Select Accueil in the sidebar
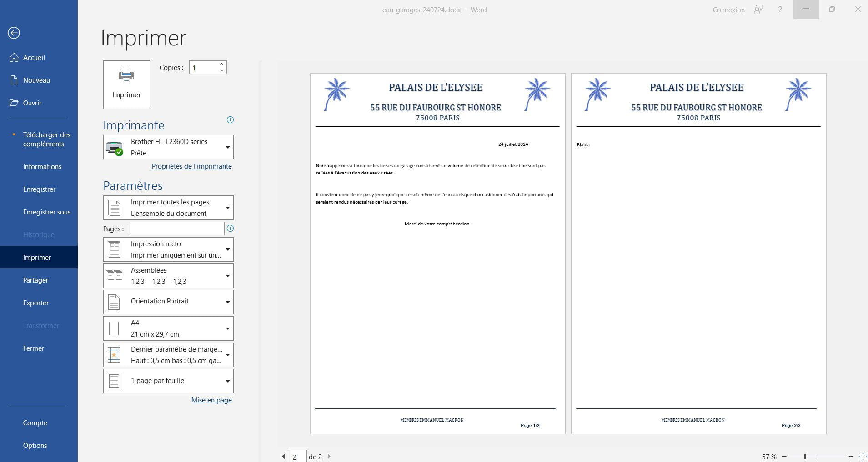Viewport: 868px width, 462px height. pos(39,58)
